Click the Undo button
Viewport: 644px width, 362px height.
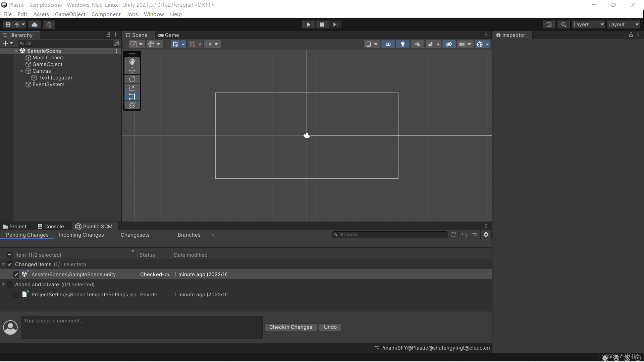tap(330, 327)
